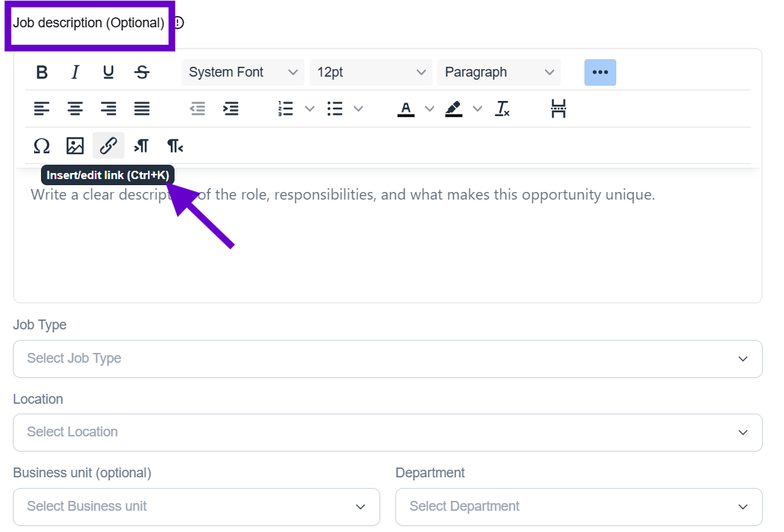Screen dimensions: 784x532
Task: Increase the paragraph indent
Action: pyautogui.click(x=231, y=109)
